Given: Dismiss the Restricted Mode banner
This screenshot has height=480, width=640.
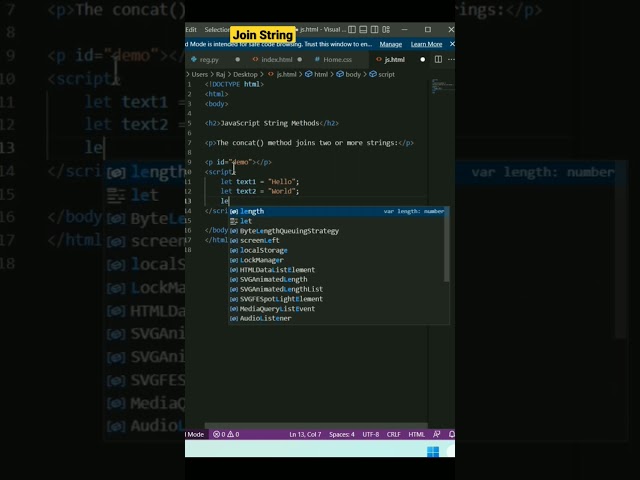Looking at the screenshot, I should coord(452,44).
